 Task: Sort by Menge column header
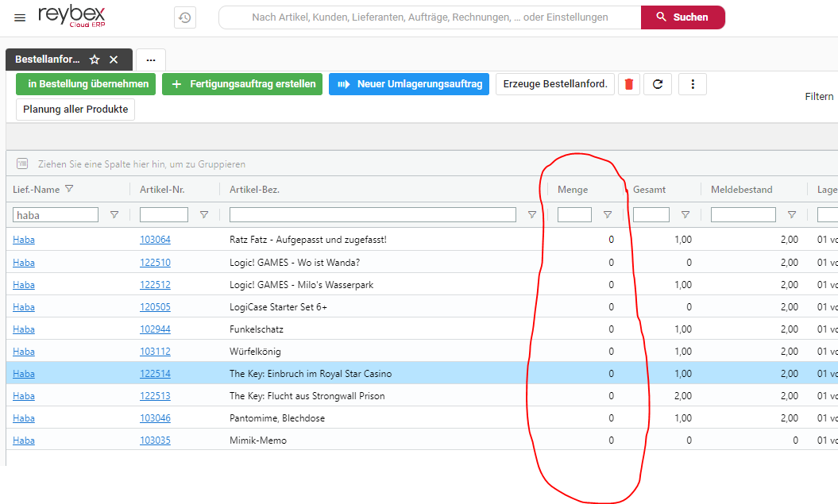click(573, 190)
